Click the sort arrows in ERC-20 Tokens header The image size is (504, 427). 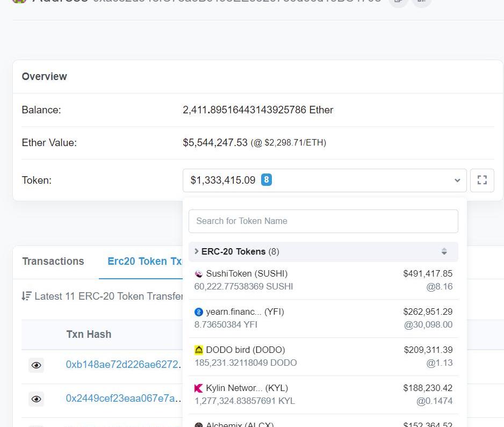click(x=444, y=251)
